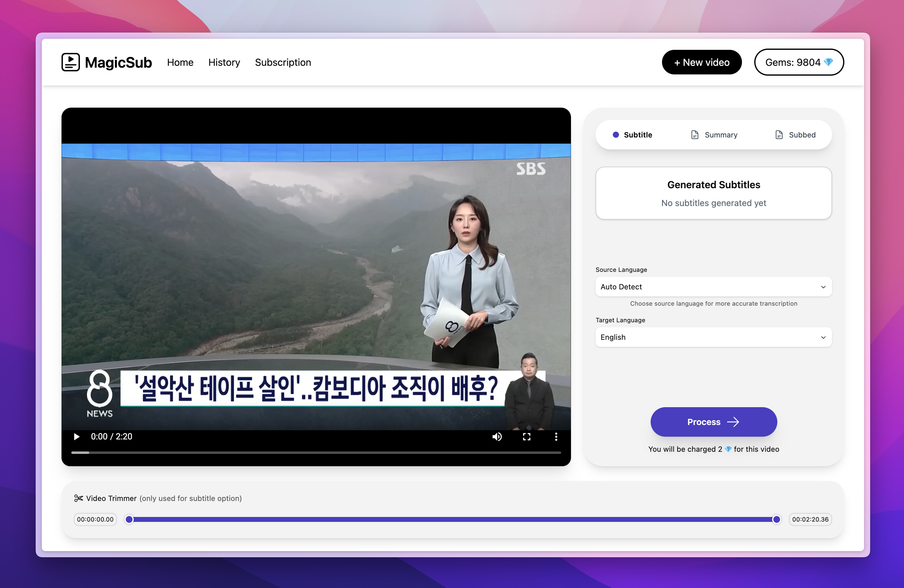Switch to the History page
The image size is (904, 588).
coord(224,62)
